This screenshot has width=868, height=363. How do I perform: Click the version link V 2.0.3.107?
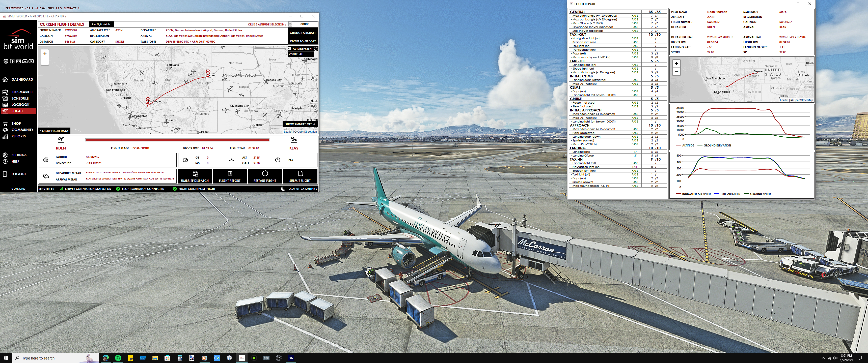click(18, 189)
